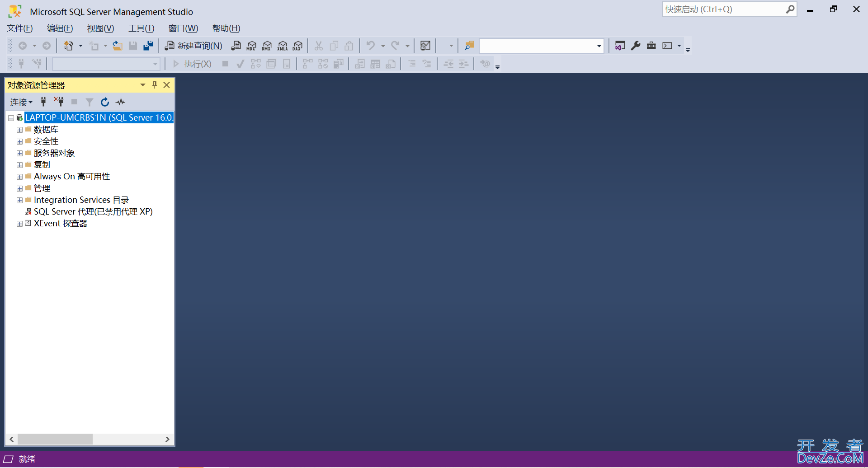Click the command window terminal icon
Screen dimensions: 868x468
[667, 46]
